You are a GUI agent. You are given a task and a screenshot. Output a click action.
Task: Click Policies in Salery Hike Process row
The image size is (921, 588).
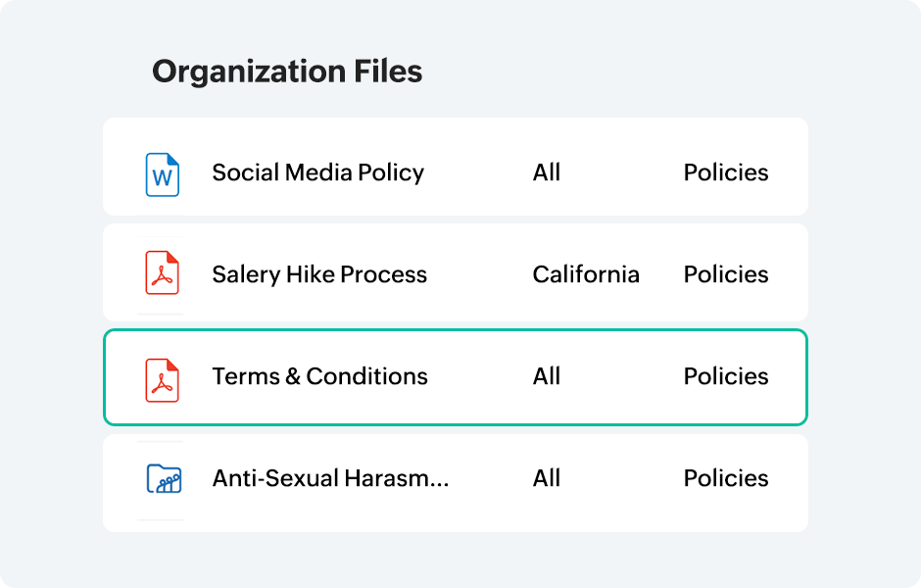click(725, 274)
